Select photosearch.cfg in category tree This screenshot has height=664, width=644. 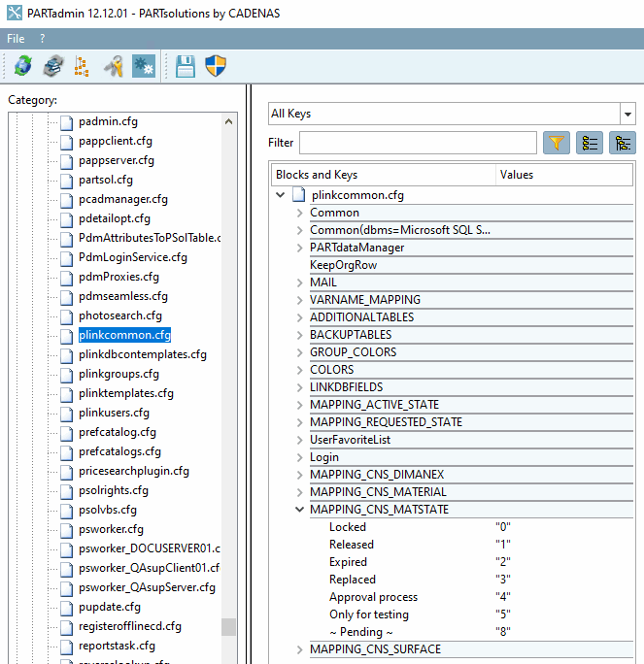tap(119, 315)
